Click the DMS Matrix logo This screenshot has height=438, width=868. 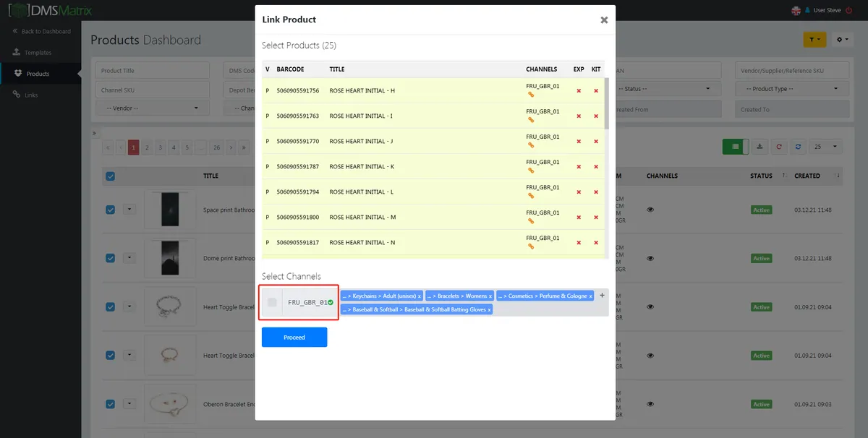tap(51, 11)
